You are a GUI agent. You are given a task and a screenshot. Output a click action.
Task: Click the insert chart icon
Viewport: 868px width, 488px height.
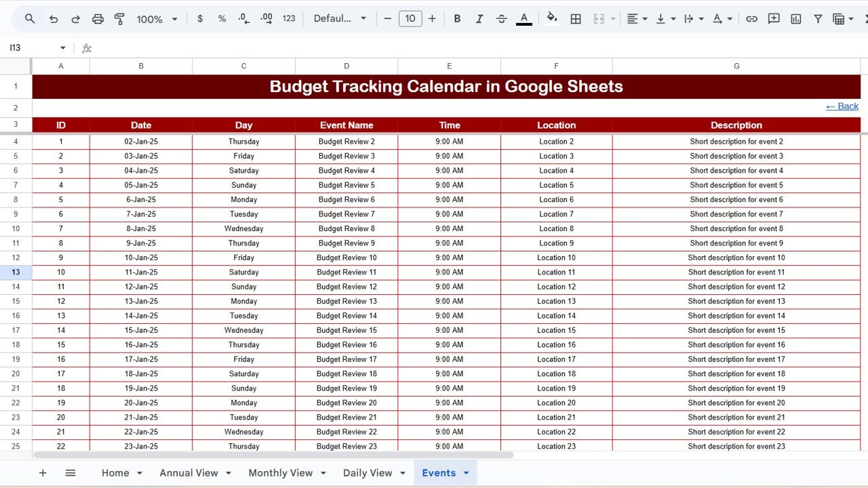(796, 19)
